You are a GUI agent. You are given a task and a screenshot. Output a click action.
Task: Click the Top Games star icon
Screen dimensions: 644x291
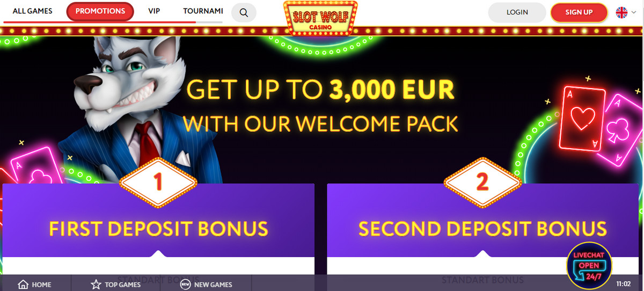pyautogui.click(x=96, y=285)
